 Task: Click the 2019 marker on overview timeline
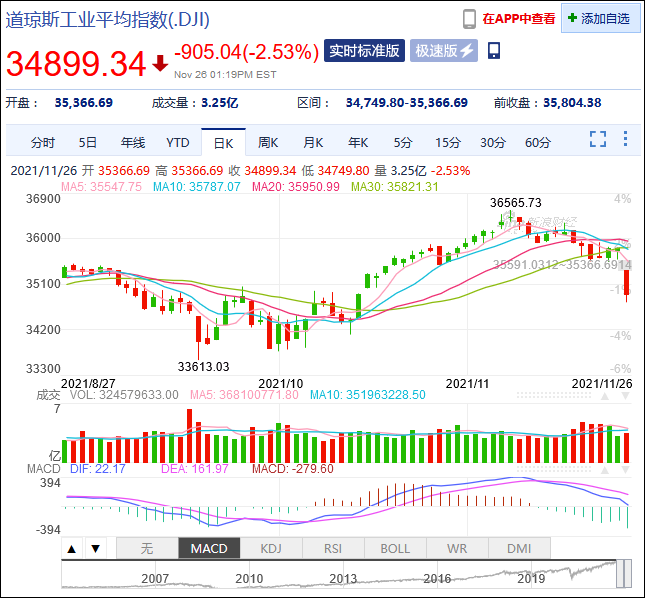(531, 579)
